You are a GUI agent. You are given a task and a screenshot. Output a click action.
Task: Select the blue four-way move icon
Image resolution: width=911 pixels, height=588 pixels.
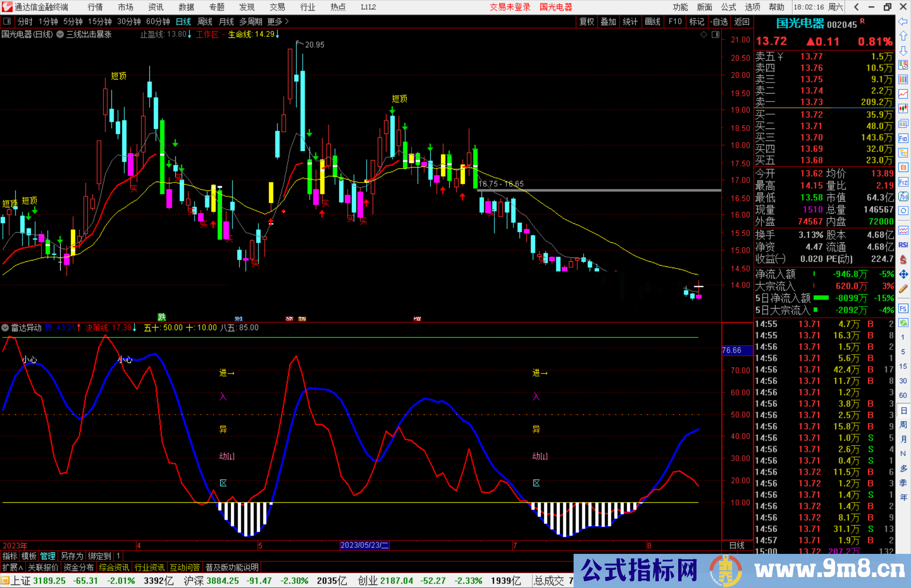coord(903,274)
